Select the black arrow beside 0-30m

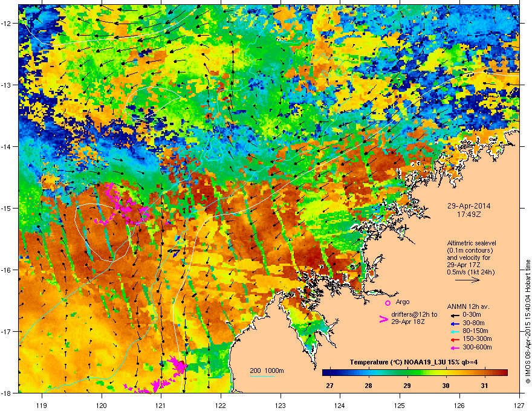tap(455, 315)
